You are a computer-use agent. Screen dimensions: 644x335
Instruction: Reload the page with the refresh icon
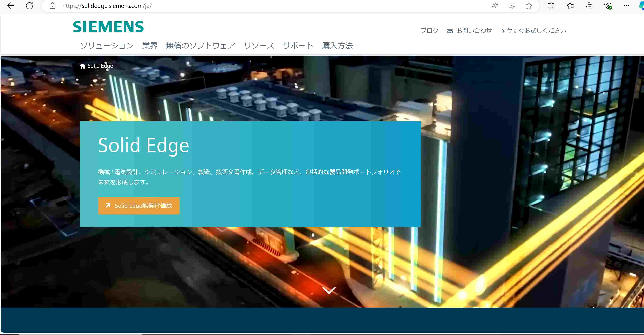30,5
